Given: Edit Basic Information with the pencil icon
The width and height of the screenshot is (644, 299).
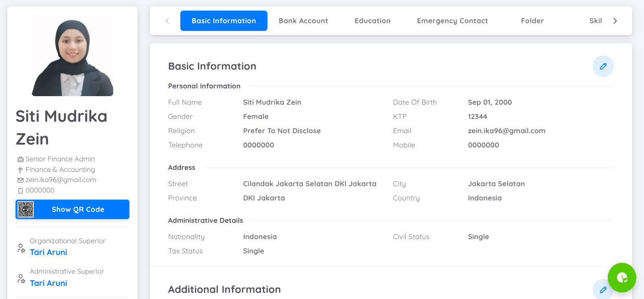Looking at the screenshot, I should pyautogui.click(x=603, y=66).
